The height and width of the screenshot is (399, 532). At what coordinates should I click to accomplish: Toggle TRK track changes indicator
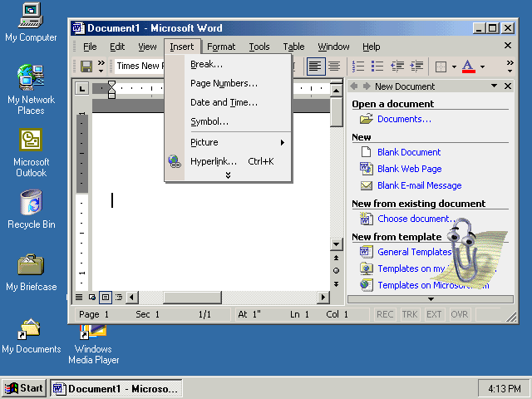(x=410, y=314)
